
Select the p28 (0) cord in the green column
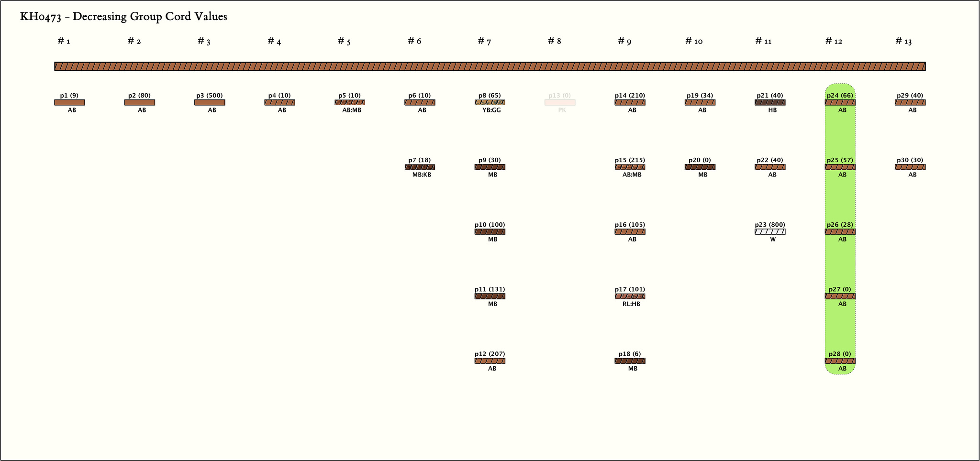tap(840, 361)
